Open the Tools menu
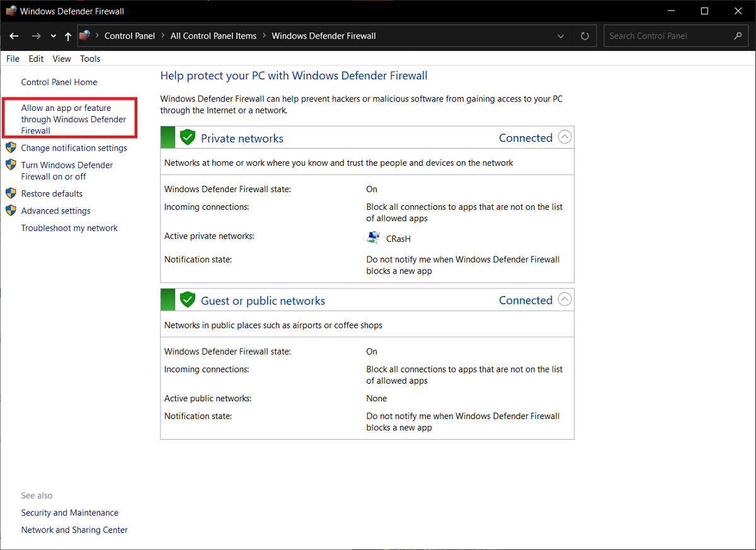 (x=89, y=58)
